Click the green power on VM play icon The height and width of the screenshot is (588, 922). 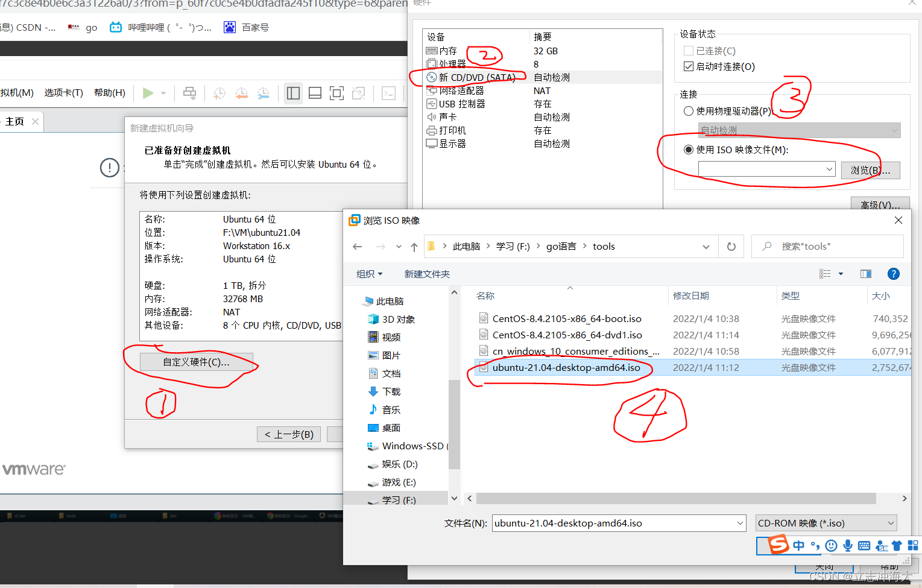(x=148, y=93)
